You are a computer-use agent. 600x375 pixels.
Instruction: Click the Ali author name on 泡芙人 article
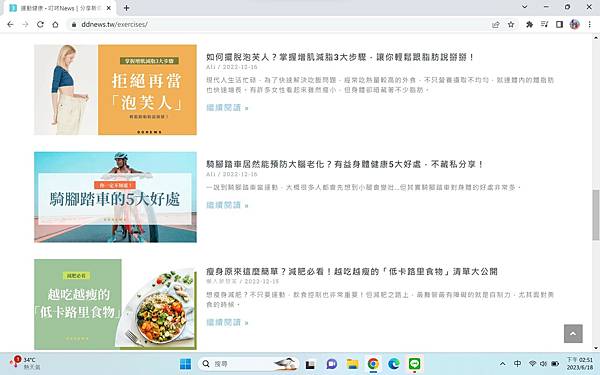click(x=211, y=67)
